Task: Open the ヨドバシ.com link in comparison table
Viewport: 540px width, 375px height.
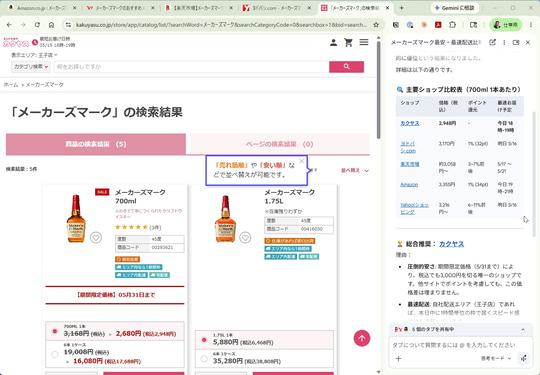Action: [408, 147]
